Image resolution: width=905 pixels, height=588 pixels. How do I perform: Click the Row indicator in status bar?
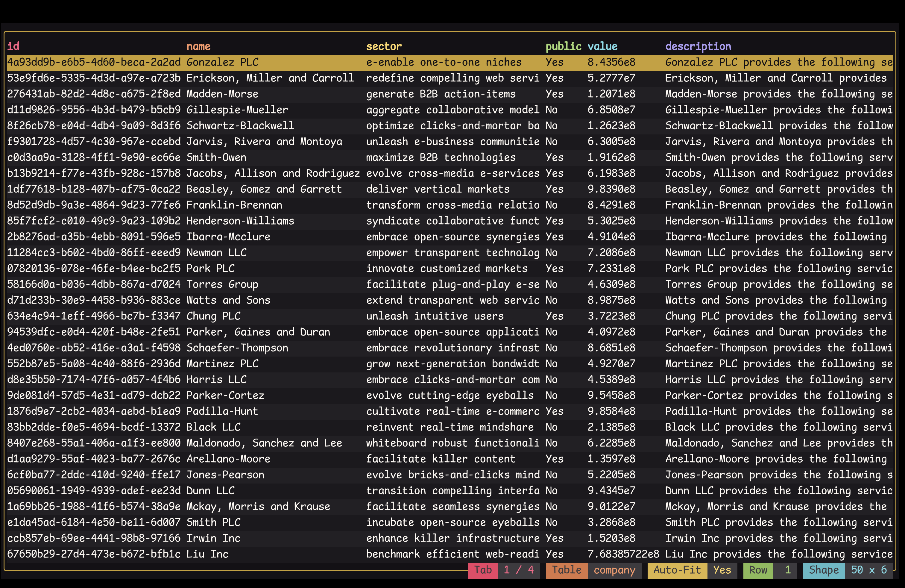tap(758, 570)
